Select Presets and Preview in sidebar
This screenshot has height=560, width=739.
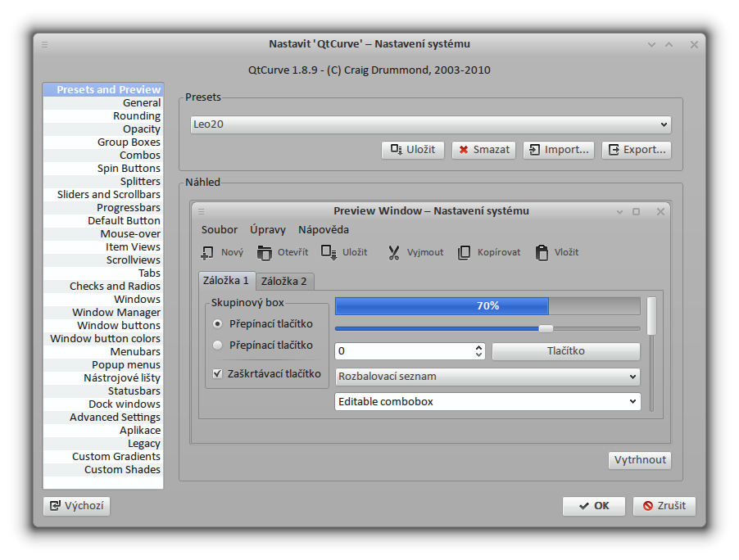[103, 89]
